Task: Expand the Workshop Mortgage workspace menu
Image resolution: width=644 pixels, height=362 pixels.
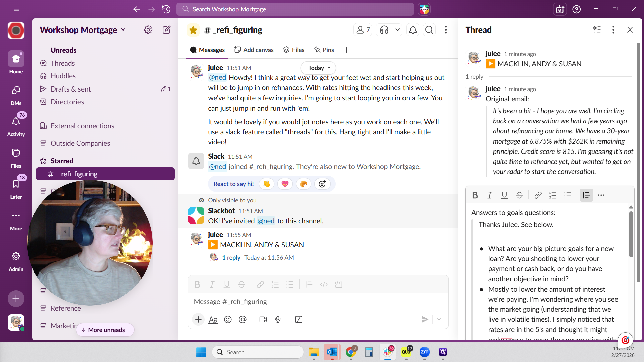Action: (x=83, y=30)
